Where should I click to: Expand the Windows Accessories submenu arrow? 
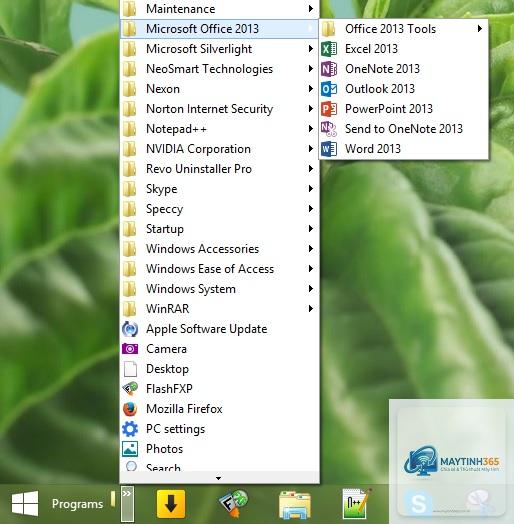(311, 249)
